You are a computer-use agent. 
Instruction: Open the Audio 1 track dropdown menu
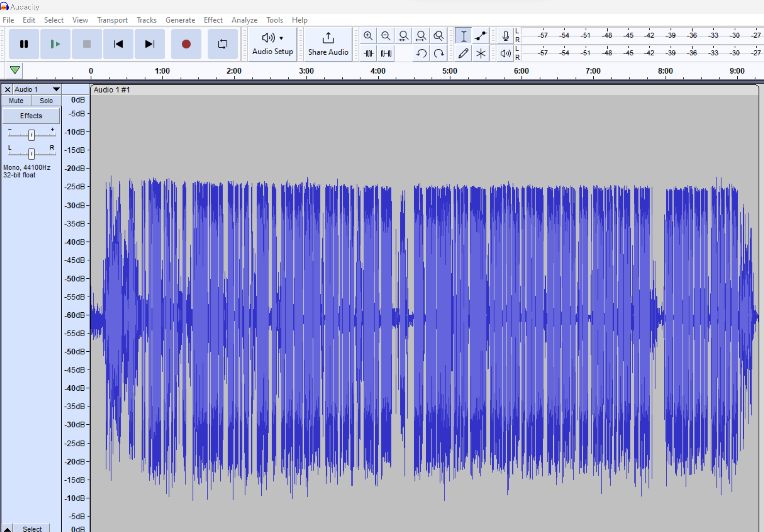coord(56,89)
